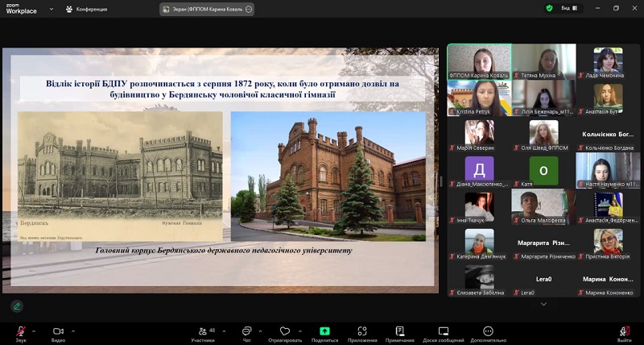
Task: Select Настя Науменко video tile
Action: [x=609, y=170]
